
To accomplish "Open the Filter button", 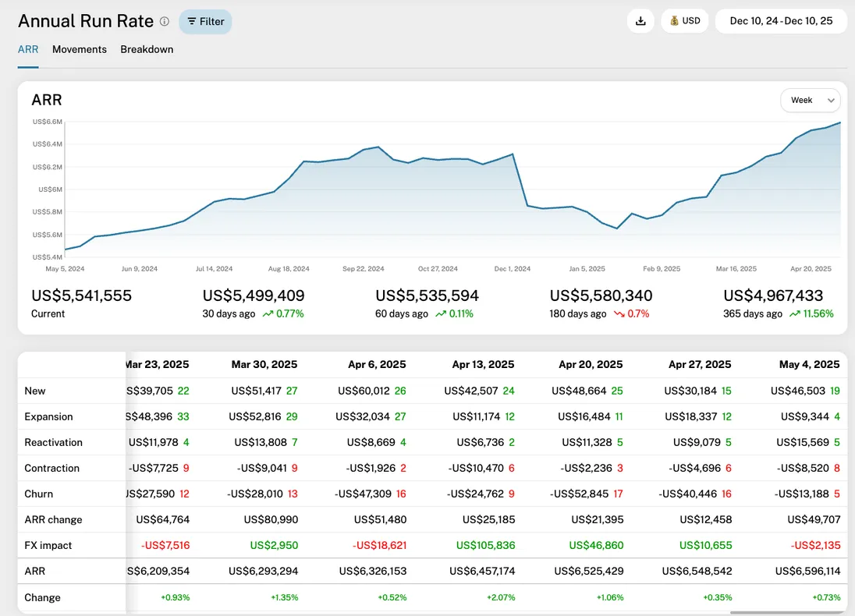I will (205, 22).
